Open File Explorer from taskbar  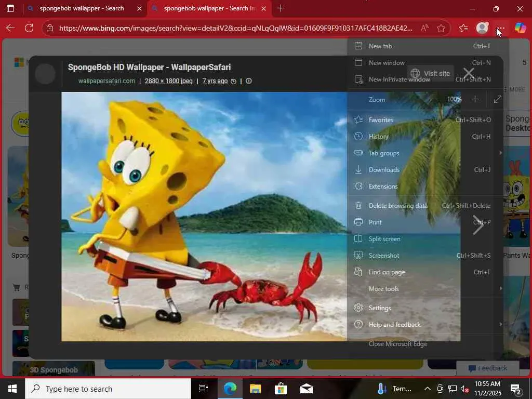[255, 389]
